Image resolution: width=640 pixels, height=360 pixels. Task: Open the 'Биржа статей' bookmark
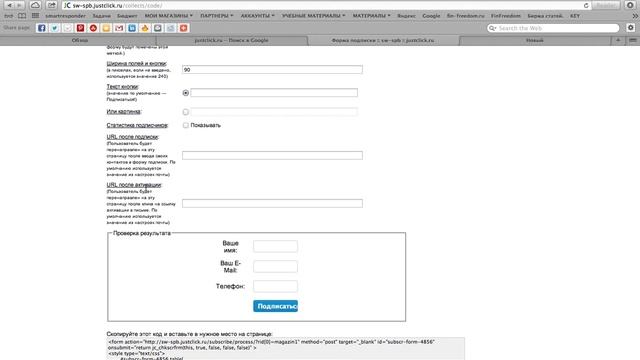(545, 16)
